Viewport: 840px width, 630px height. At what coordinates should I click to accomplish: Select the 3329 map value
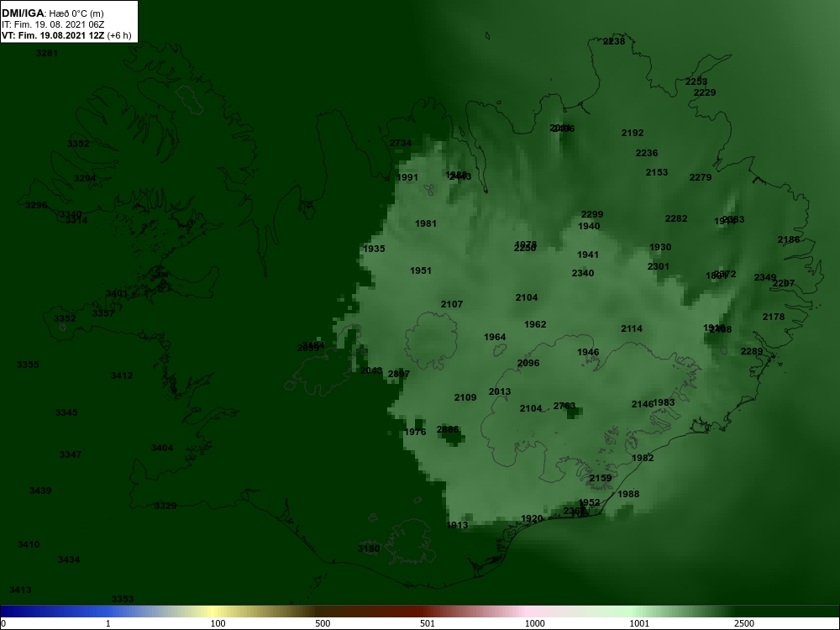(x=165, y=507)
